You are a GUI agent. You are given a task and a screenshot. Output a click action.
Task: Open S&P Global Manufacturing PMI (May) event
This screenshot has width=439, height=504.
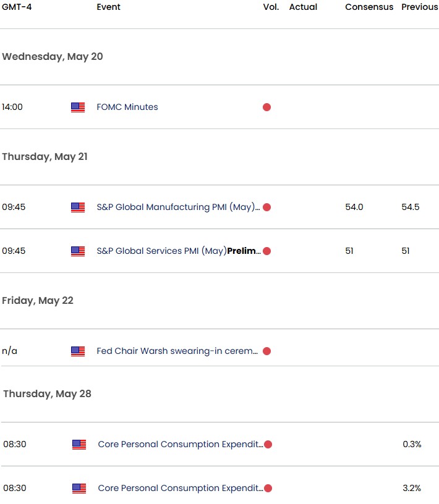178,207
